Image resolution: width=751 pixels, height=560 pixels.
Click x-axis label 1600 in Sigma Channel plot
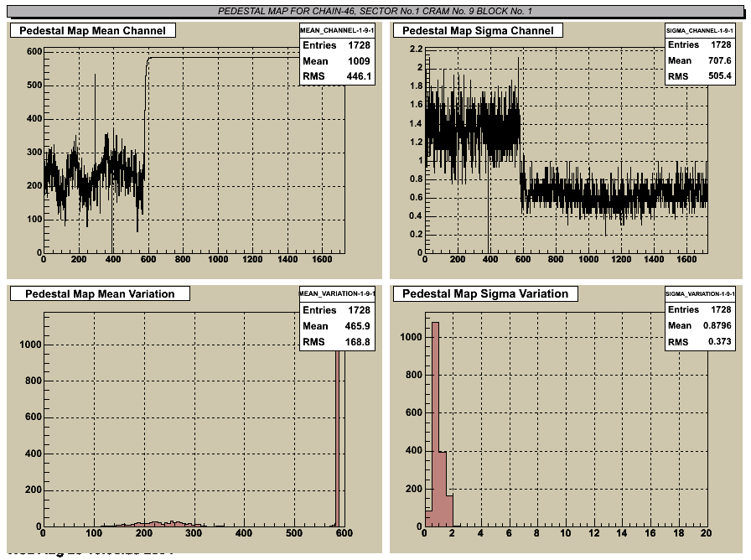(x=686, y=259)
